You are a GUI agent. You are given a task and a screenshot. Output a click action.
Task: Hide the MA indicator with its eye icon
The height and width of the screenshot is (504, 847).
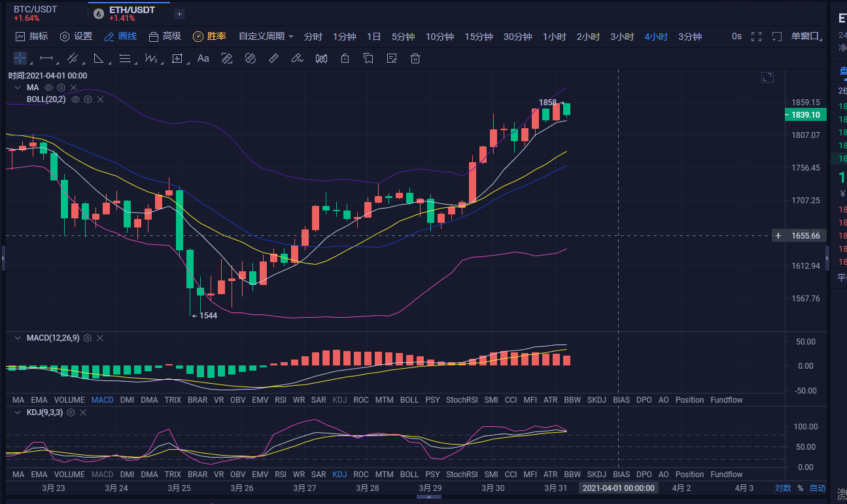(48, 87)
